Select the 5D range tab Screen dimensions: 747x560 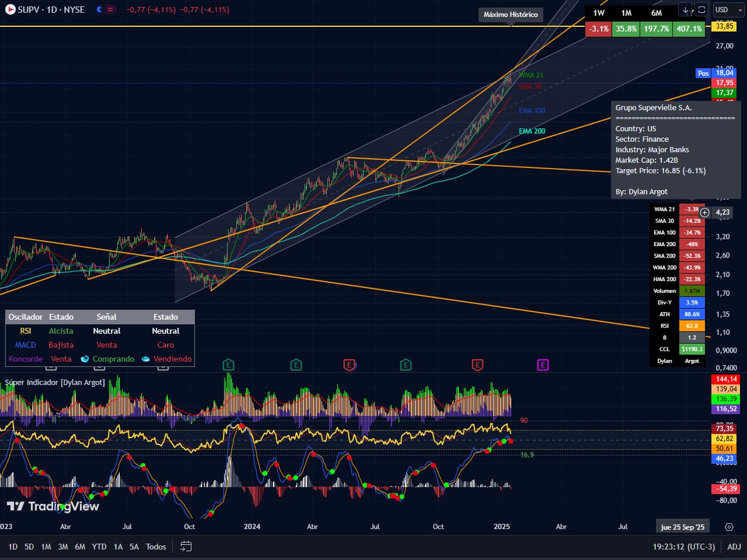coord(29,547)
